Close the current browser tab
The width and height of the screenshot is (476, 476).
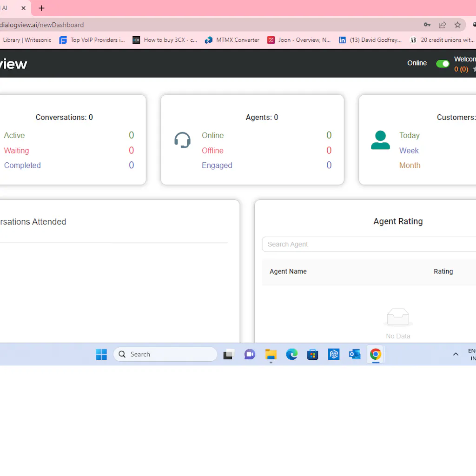point(23,8)
